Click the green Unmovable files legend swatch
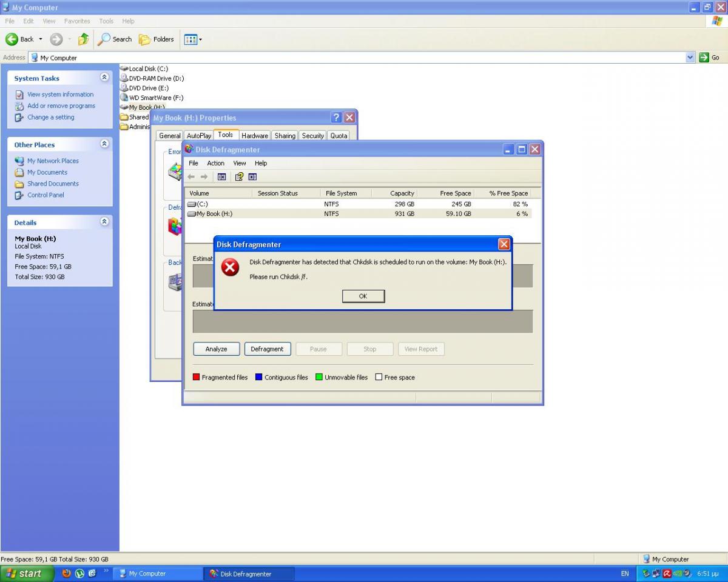The width and height of the screenshot is (728, 582). click(319, 377)
